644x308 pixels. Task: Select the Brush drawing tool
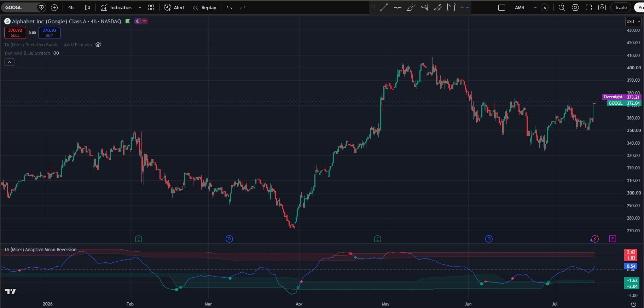click(411, 7)
